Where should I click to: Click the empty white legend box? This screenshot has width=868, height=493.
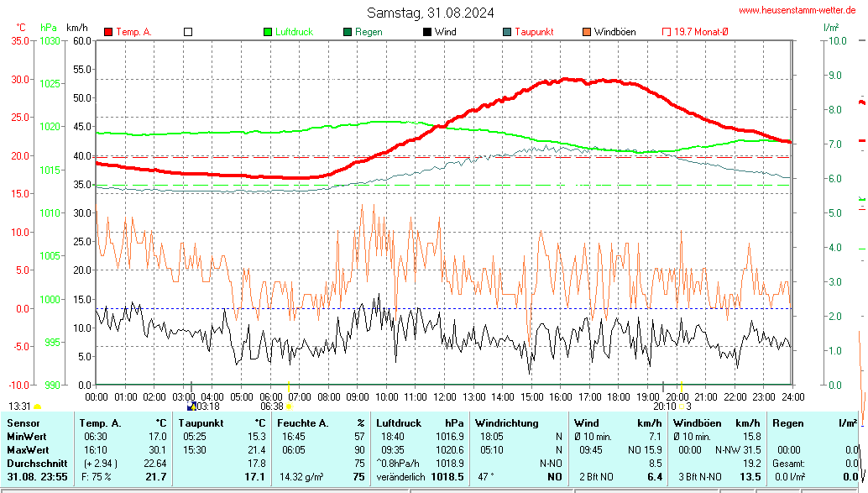(x=188, y=32)
